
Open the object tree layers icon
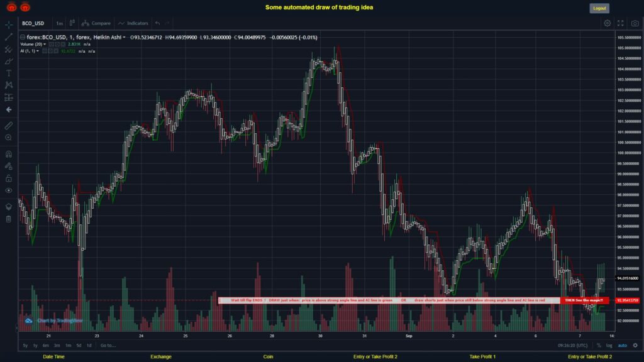pyautogui.click(x=9, y=206)
